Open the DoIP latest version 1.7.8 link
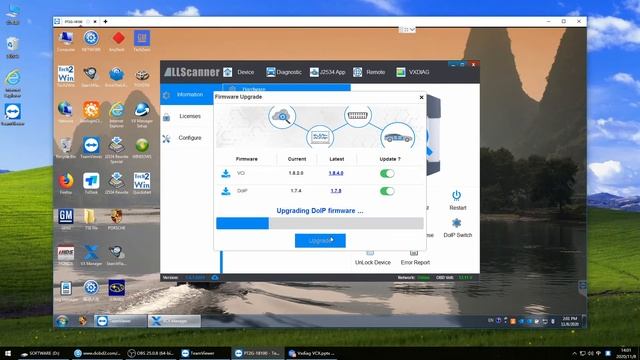 tap(336, 191)
